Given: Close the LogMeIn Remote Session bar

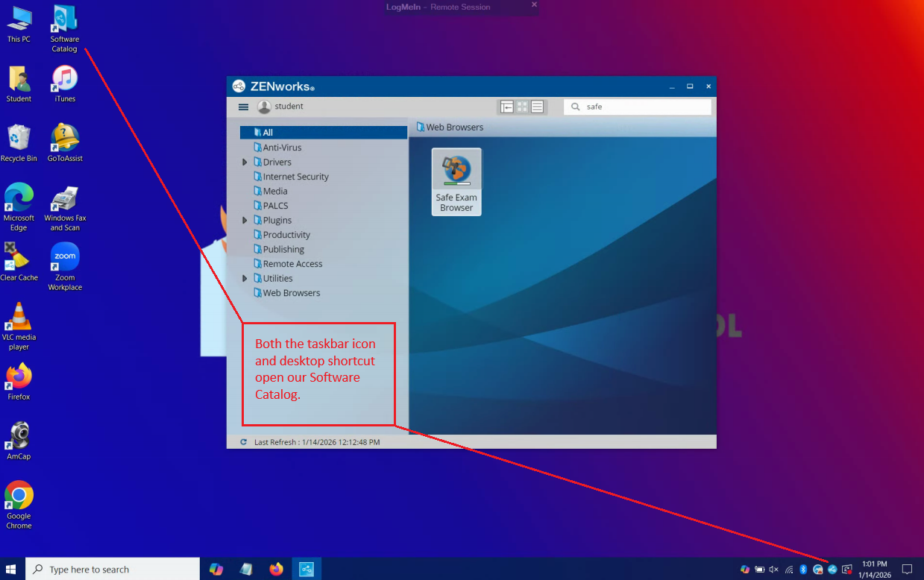Looking at the screenshot, I should [x=534, y=5].
